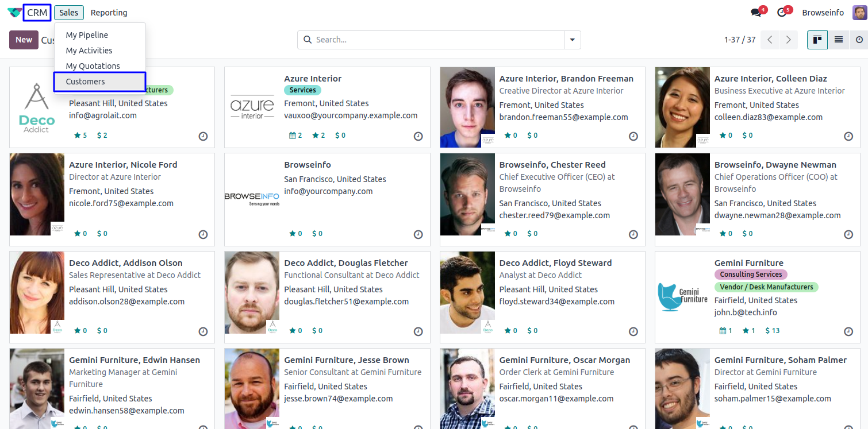Open the activities clock icon in navbar
This screenshot has height=429, width=868.
click(781, 13)
